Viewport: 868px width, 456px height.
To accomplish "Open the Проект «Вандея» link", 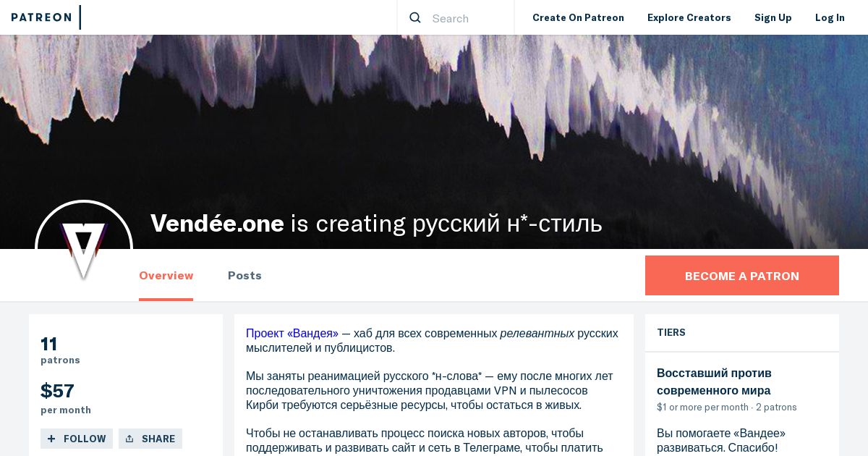I will (292, 334).
